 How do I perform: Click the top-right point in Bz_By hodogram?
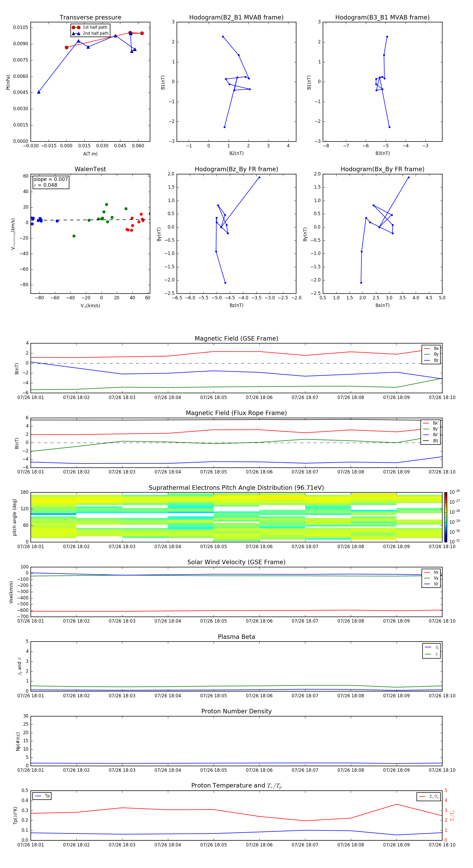click(259, 177)
